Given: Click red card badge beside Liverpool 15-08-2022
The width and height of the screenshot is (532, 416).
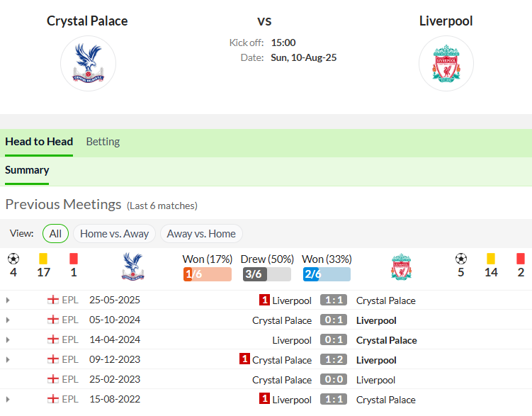Looking at the screenshot, I should [x=264, y=399].
